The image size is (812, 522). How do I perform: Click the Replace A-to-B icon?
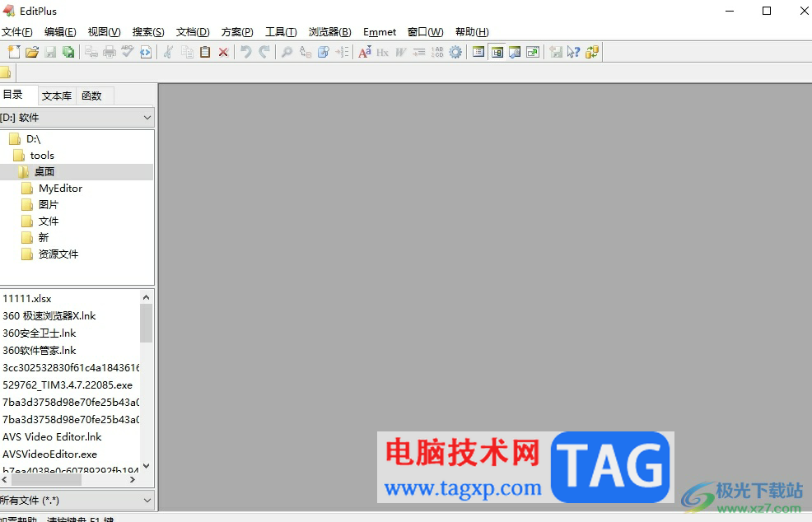pos(306,52)
